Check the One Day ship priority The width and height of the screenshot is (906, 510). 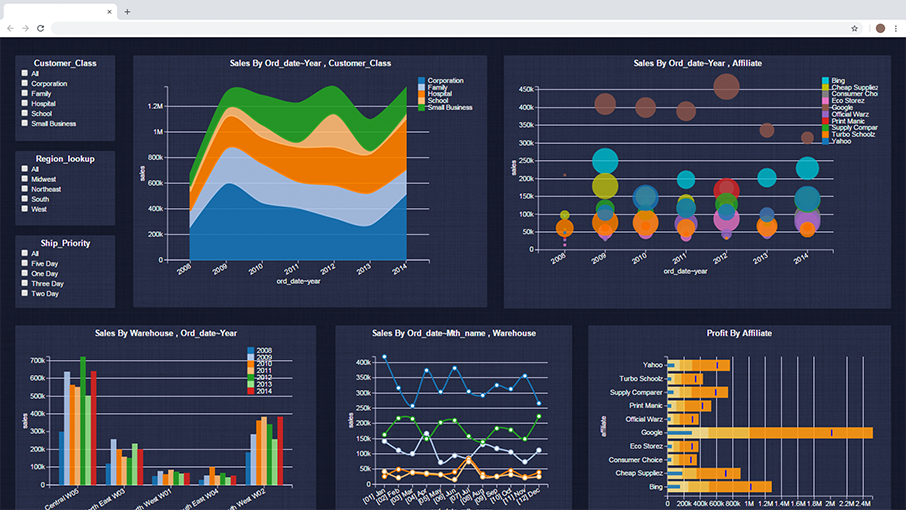pos(24,273)
